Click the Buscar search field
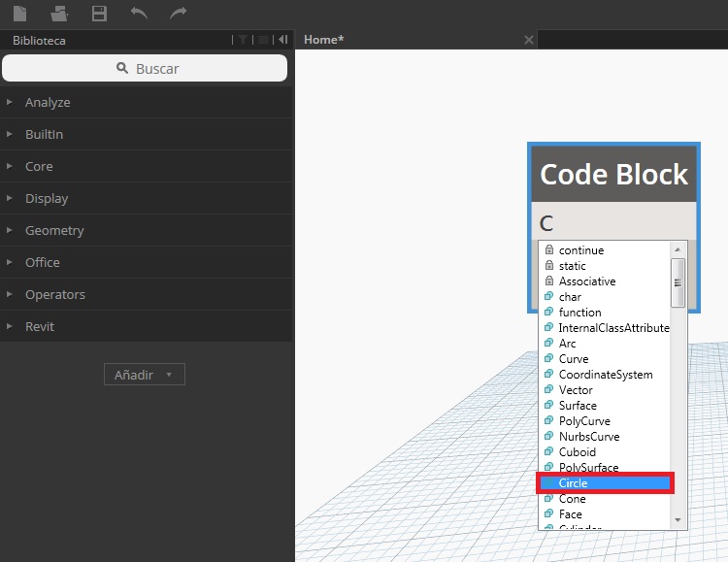 click(145, 68)
